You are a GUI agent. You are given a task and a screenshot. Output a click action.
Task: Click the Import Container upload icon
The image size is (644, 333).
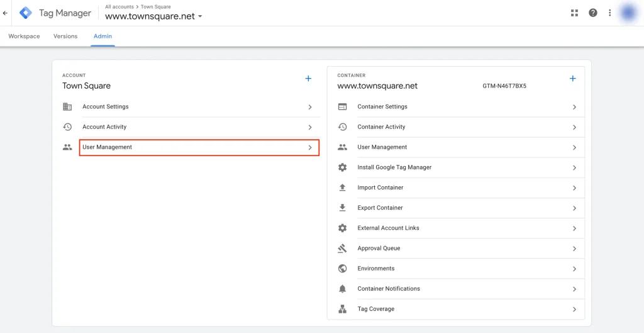pyautogui.click(x=342, y=188)
